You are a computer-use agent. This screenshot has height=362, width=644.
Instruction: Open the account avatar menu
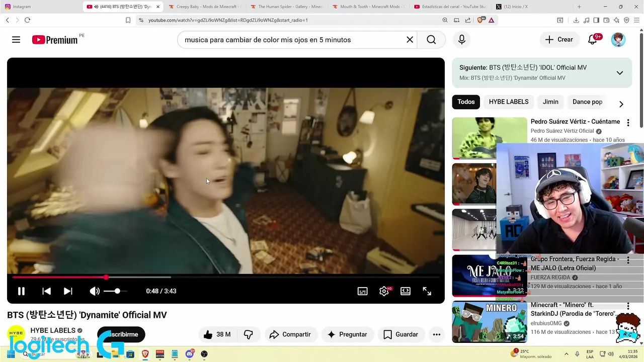(618, 40)
